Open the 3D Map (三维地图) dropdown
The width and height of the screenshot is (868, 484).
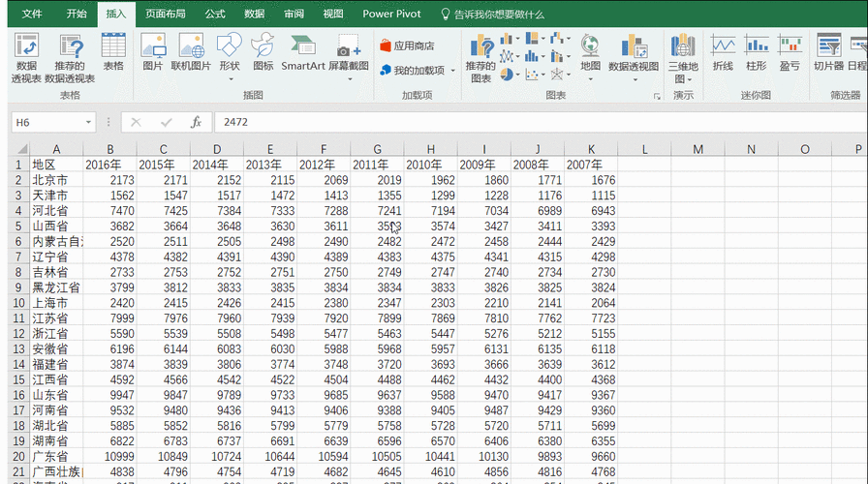(x=683, y=57)
